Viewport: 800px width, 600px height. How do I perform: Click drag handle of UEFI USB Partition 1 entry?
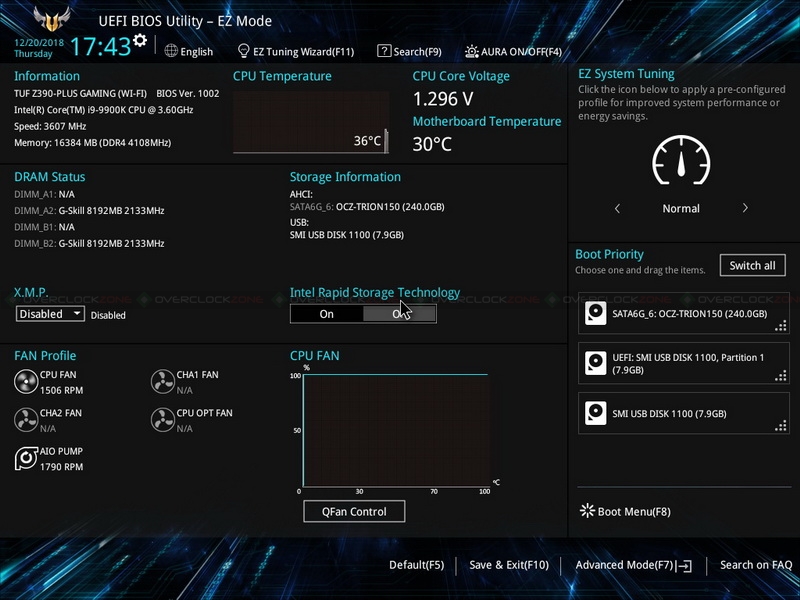(x=781, y=376)
